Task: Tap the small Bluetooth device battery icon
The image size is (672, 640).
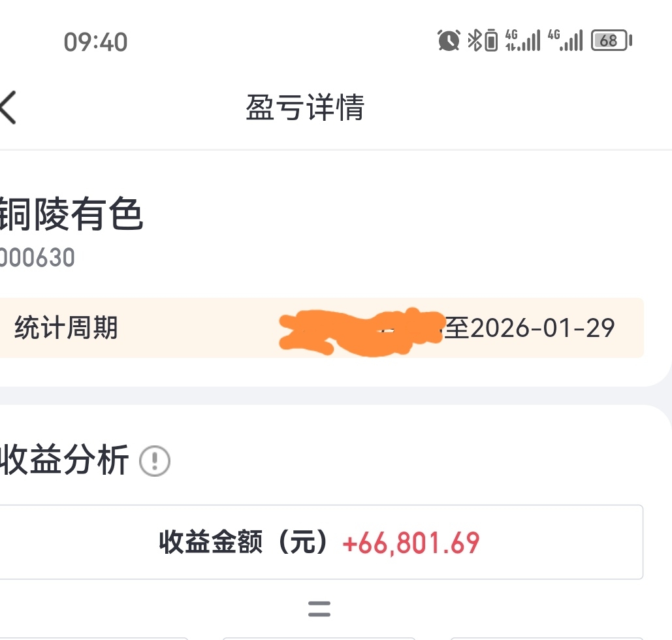Action: point(491,40)
